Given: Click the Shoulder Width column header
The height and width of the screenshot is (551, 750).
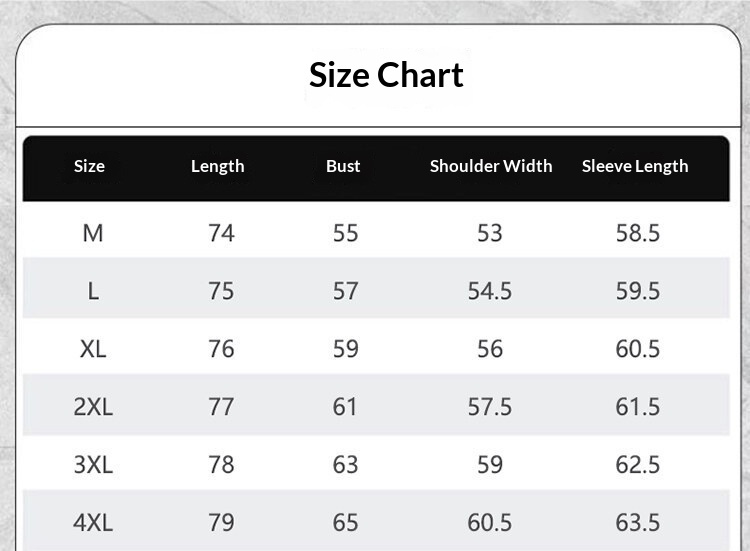Looking at the screenshot, I should pyautogui.click(x=491, y=166).
